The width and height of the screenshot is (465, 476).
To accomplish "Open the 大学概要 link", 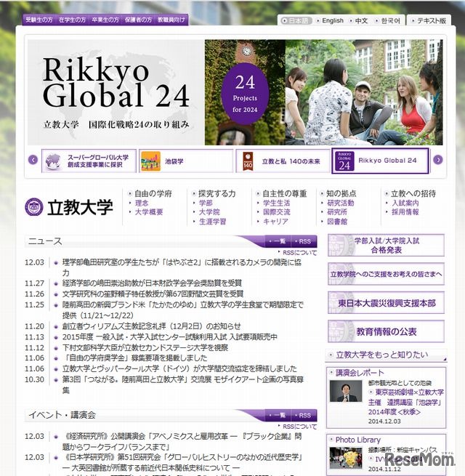I will (149, 212).
